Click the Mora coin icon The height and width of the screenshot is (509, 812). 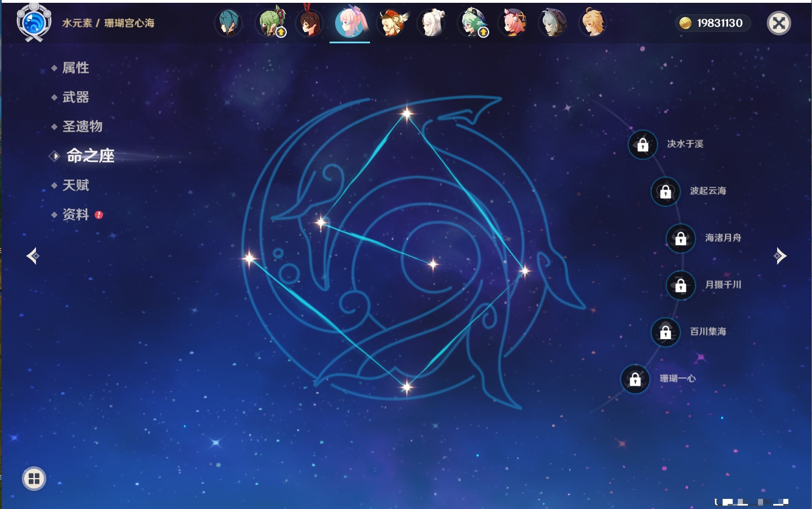(x=685, y=23)
